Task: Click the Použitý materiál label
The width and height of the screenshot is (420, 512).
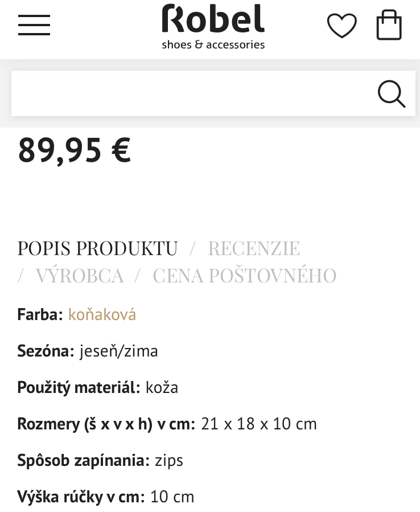Action: point(79,387)
